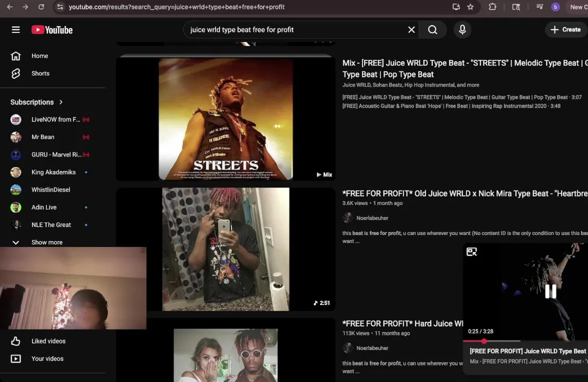Open the browser extensions puzzle icon
The width and height of the screenshot is (588, 382).
492,7
